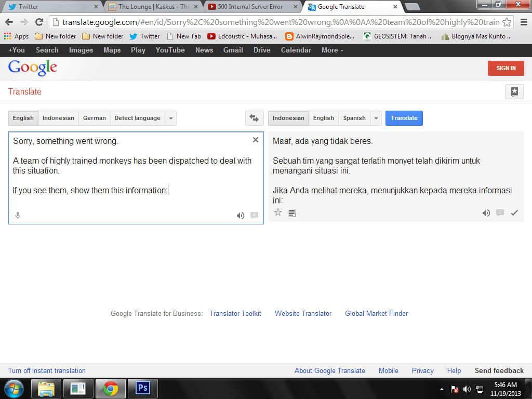Select Indonesian as target language

288,118
